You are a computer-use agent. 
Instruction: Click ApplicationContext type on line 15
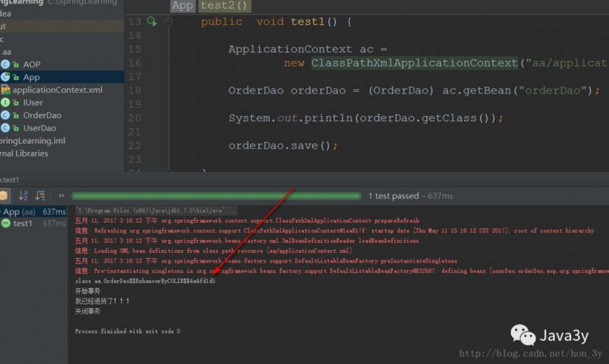290,49
